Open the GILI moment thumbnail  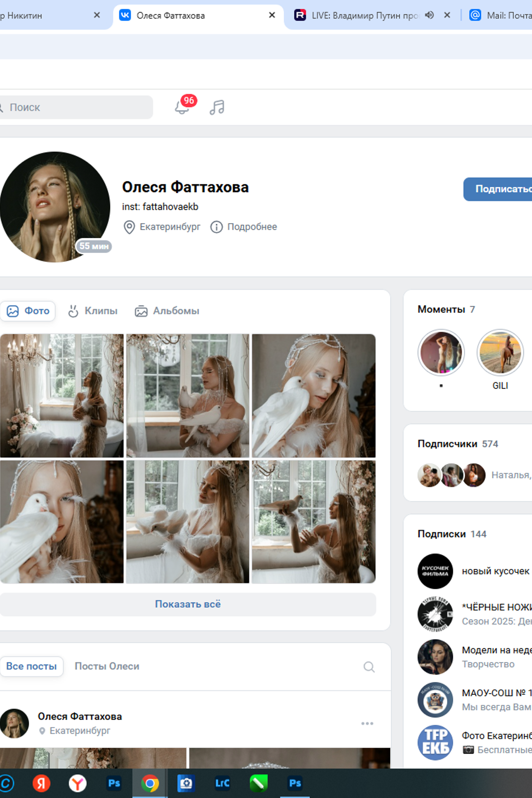coord(500,352)
